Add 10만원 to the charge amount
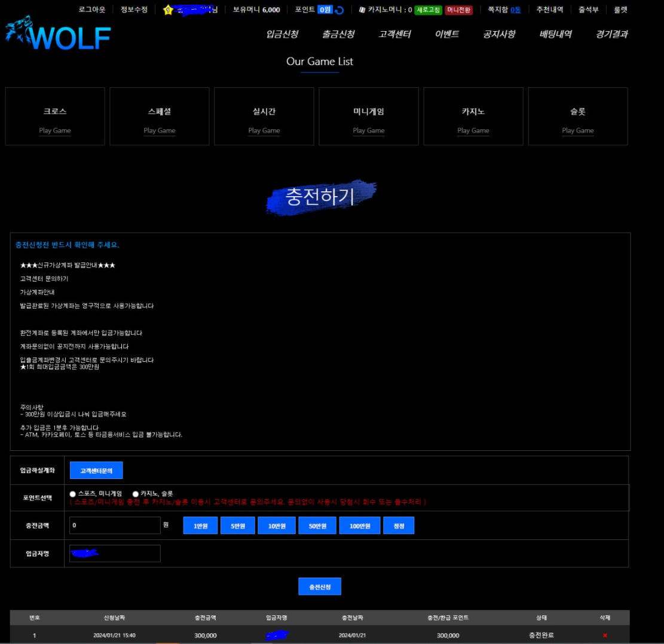 click(x=277, y=526)
